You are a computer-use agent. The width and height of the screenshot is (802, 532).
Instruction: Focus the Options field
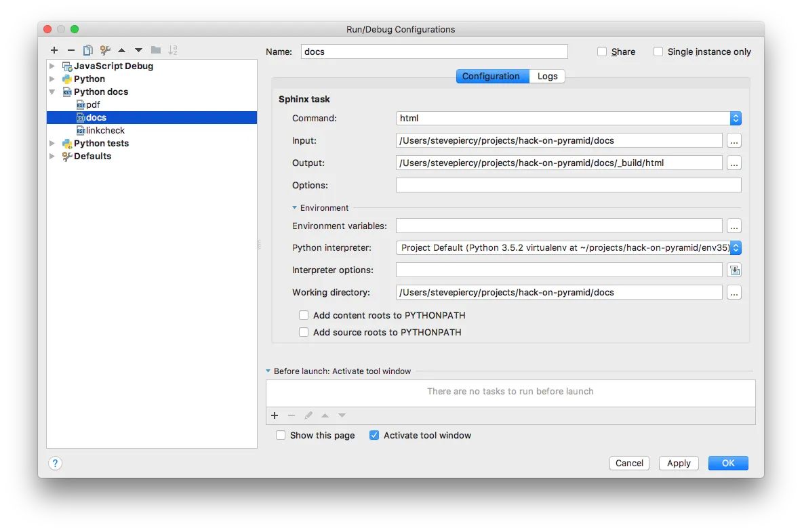pyautogui.click(x=568, y=185)
